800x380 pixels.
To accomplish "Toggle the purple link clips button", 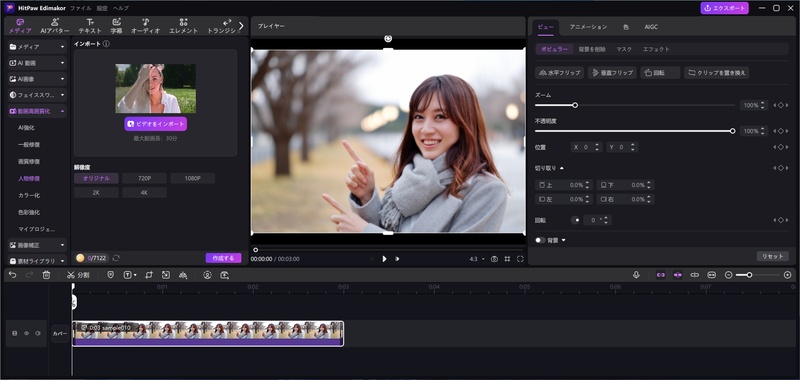I will 661,275.
